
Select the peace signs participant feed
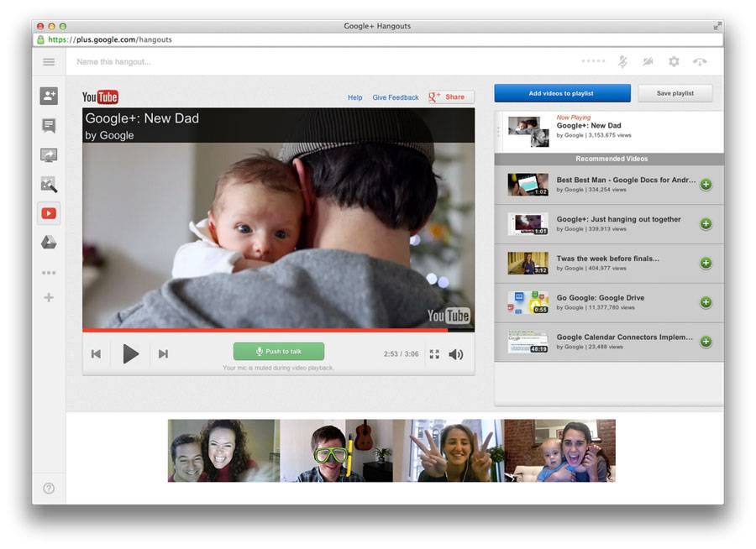pyautogui.click(x=449, y=451)
